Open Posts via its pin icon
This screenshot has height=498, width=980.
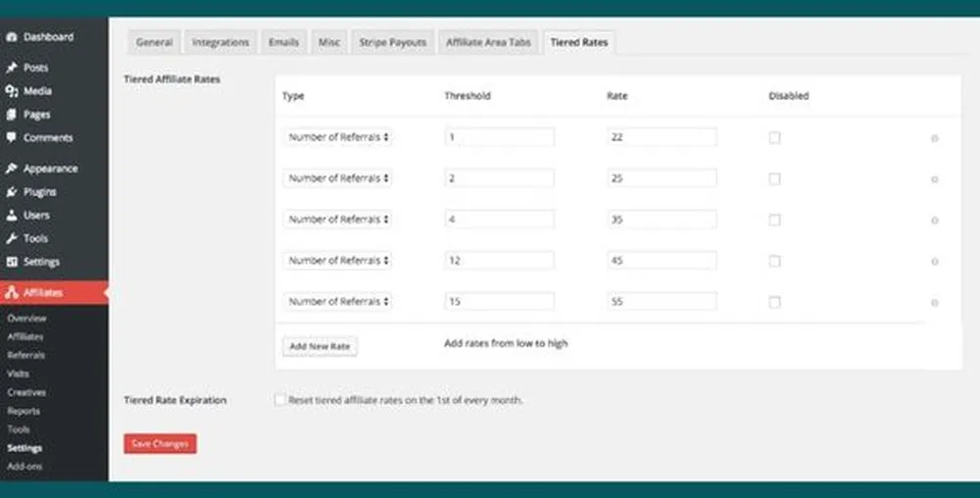point(12,69)
